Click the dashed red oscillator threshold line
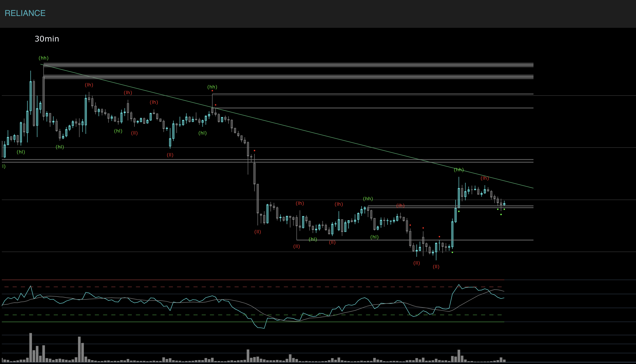Screen dimensions: 636x364 tap(253, 287)
